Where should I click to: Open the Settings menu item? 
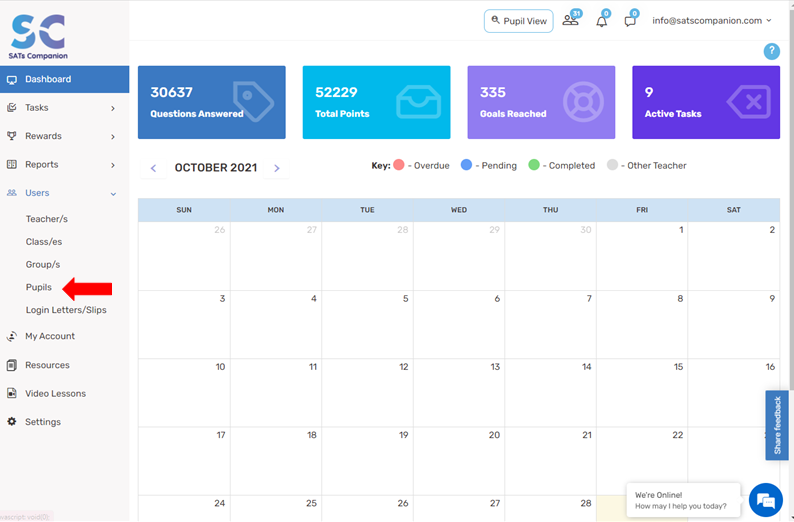point(43,422)
